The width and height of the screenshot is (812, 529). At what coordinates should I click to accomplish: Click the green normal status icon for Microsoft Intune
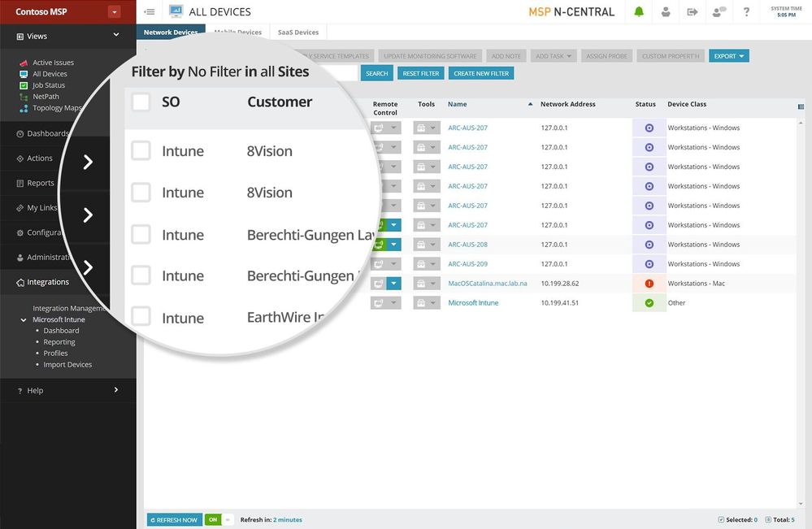click(x=649, y=303)
